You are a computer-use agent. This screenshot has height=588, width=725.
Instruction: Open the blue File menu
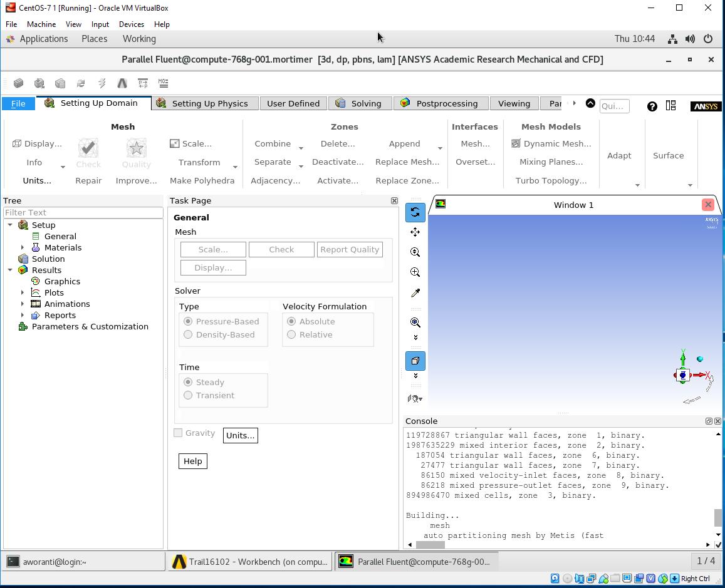point(19,103)
